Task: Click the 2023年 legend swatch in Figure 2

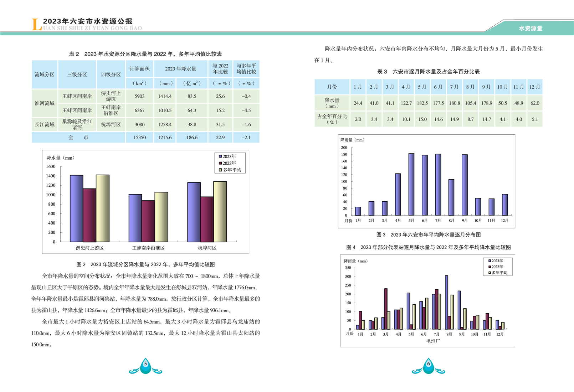Action: point(221,156)
